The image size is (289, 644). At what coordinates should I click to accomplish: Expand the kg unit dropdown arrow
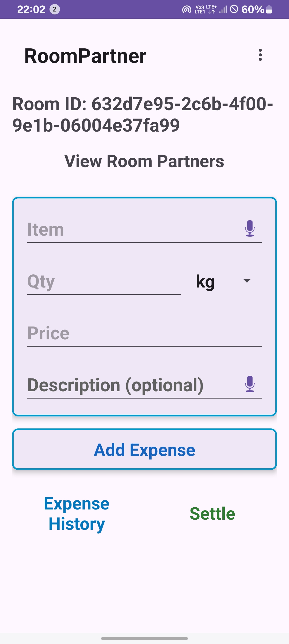pos(247,281)
